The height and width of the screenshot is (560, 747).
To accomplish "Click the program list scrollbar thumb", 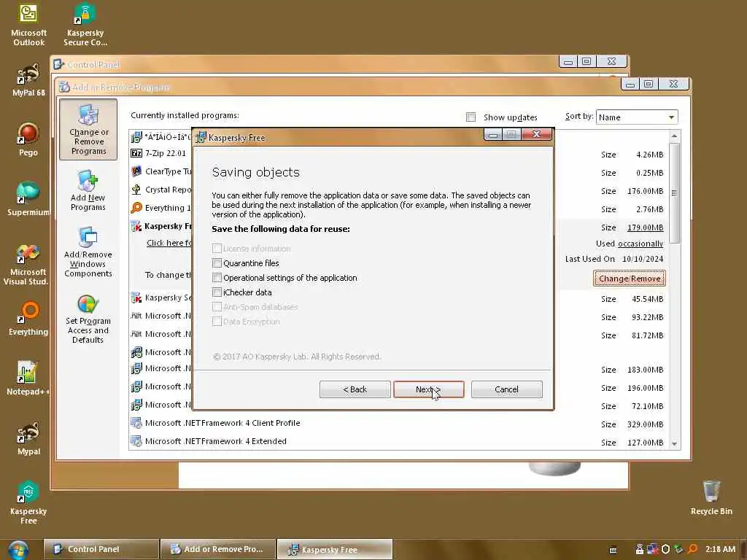I will click(674, 192).
